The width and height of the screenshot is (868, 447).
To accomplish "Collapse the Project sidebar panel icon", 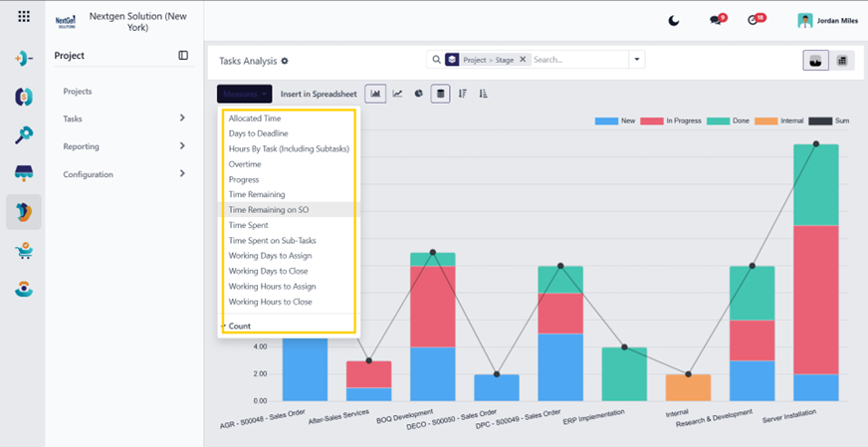I will 183,56.
